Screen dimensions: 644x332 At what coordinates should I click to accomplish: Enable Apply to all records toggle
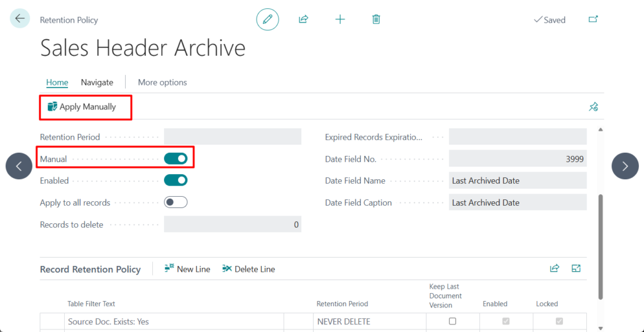coord(175,202)
